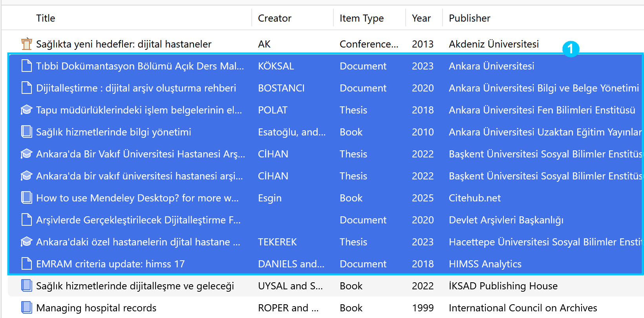Sort by the Publisher column header

click(470, 18)
